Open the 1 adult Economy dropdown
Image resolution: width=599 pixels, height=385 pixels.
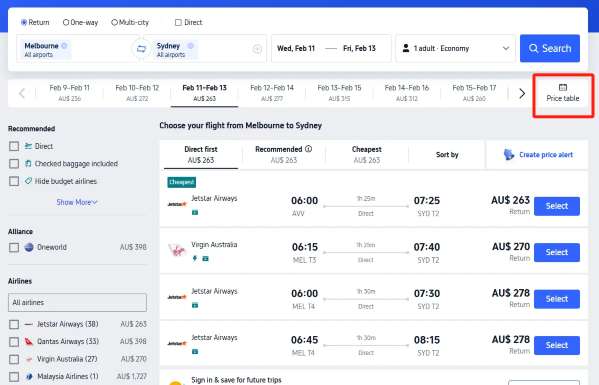point(455,49)
